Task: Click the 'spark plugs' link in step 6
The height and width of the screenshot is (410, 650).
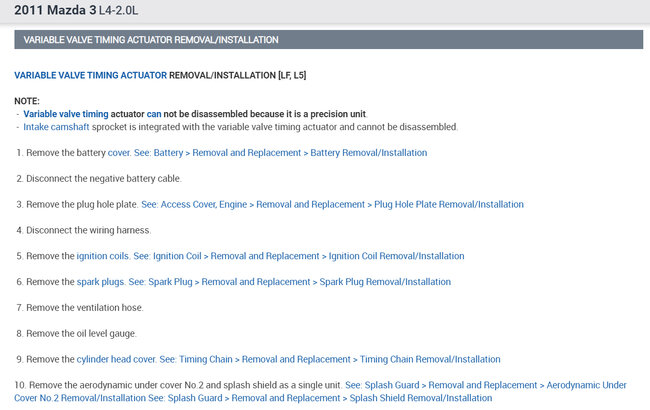Action: coord(100,282)
